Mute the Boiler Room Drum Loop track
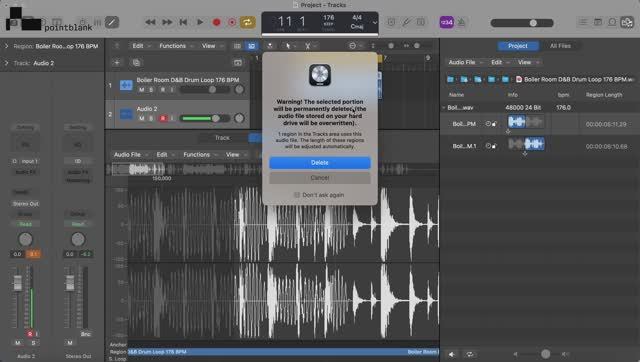The width and height of the screenshot is (640, 362). pos(141,89)
